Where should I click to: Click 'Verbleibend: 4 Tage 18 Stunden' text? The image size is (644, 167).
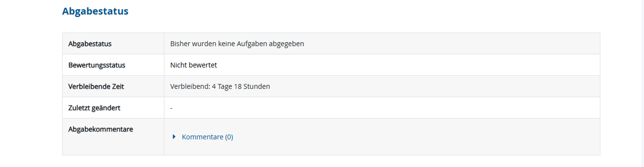[x=220, y=86]
